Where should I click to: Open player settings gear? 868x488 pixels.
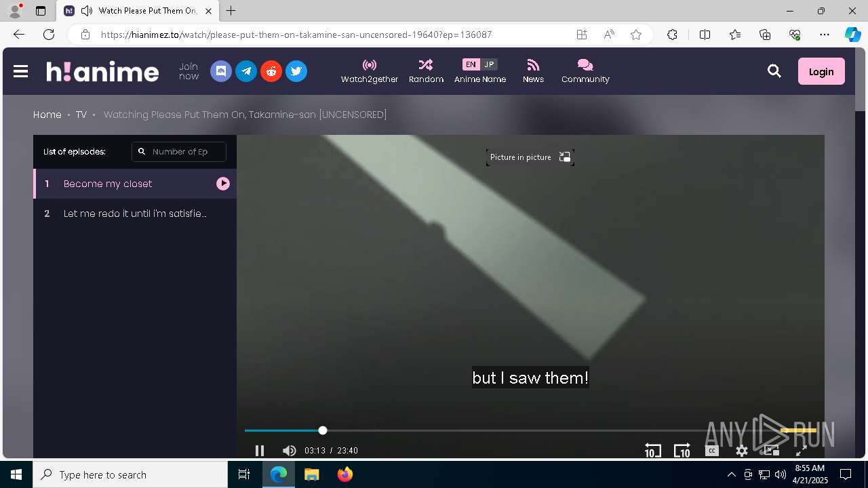point(742,451)
